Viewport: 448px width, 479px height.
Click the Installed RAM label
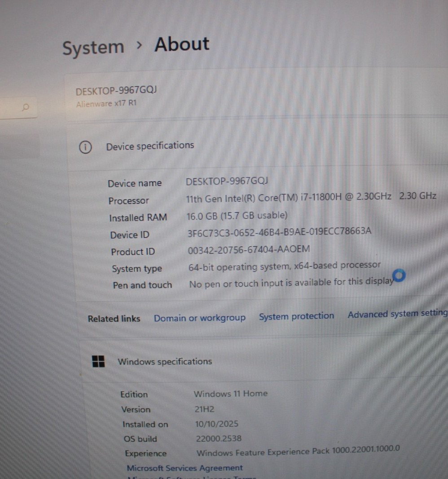[138, 217]
